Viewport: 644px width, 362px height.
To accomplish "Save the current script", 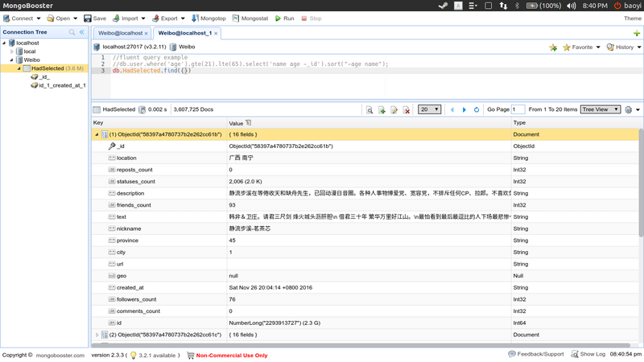I will (95, 19).
